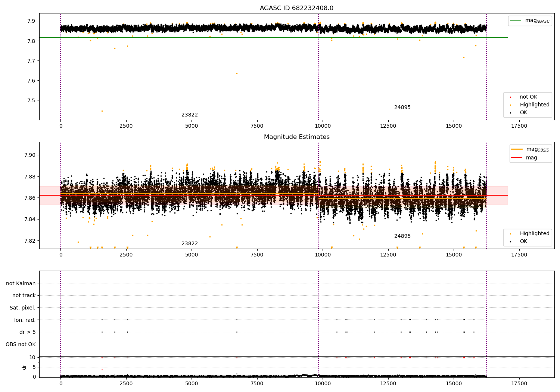Click the "7.5" y-tick of the top plot
Screen dimensions: 560x392
pyautogui.click(x=31, y=100)
